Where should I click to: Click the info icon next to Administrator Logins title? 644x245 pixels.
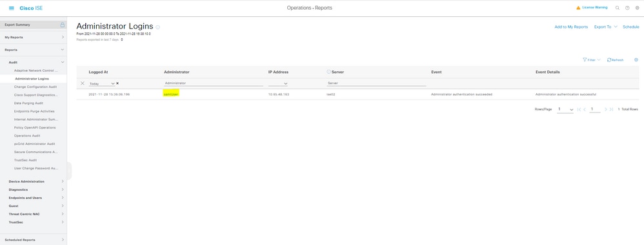click(157, 27)
